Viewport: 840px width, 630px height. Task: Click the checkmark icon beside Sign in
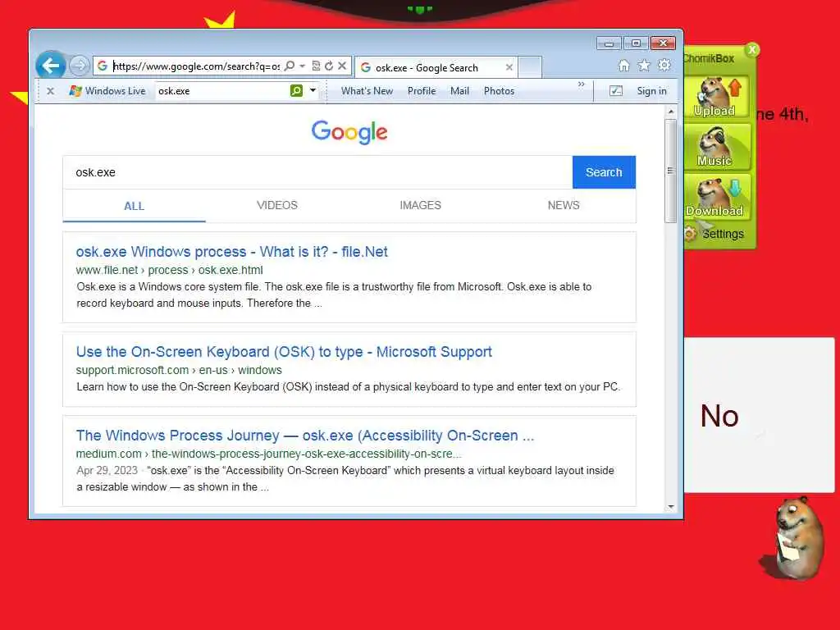(x=616, y=91)
